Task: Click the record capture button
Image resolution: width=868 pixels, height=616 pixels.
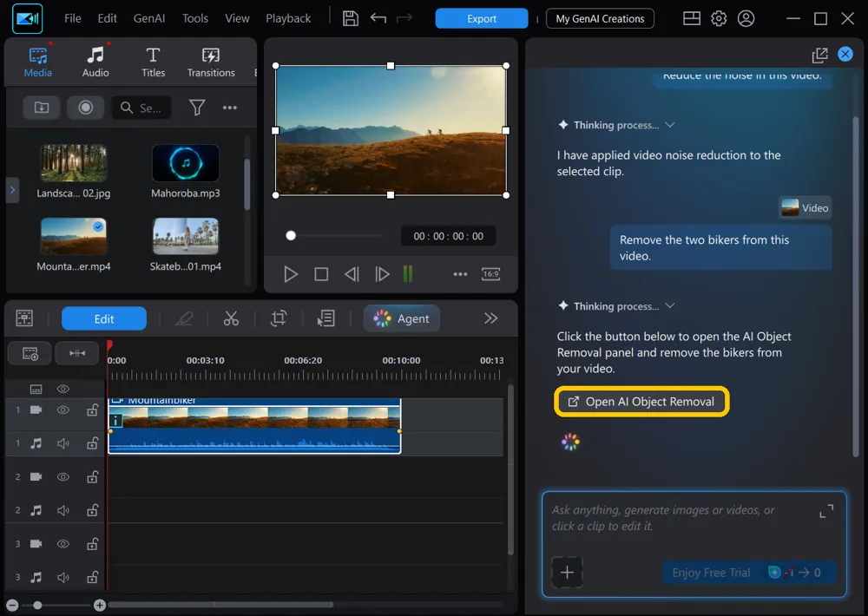Action: tap(85, 108)
